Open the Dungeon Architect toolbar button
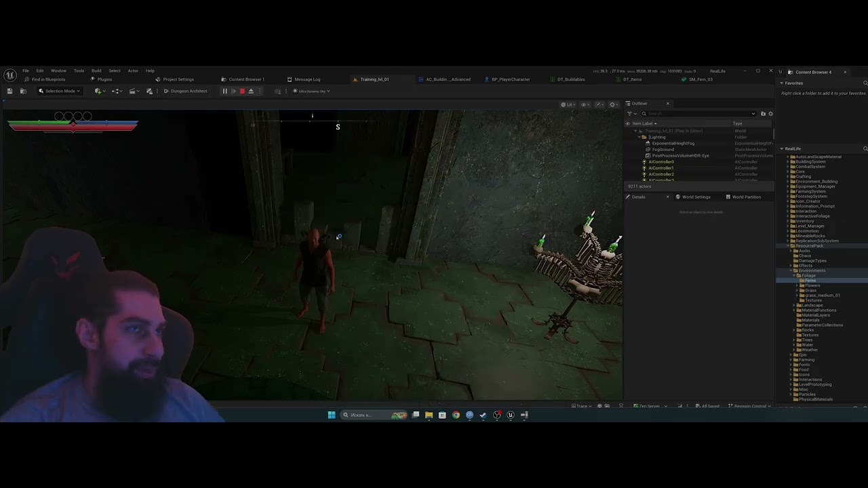 [x=185, y=91]
